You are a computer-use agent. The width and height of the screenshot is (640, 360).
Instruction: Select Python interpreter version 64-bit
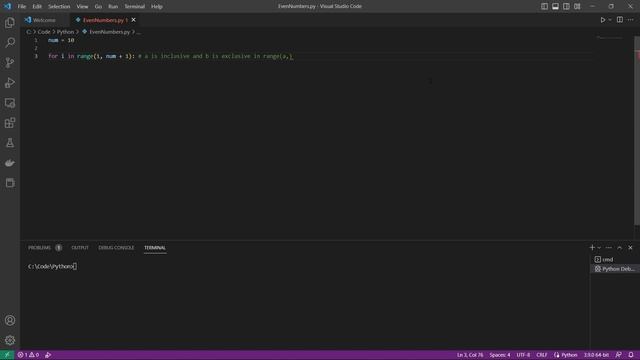(596, 355)
